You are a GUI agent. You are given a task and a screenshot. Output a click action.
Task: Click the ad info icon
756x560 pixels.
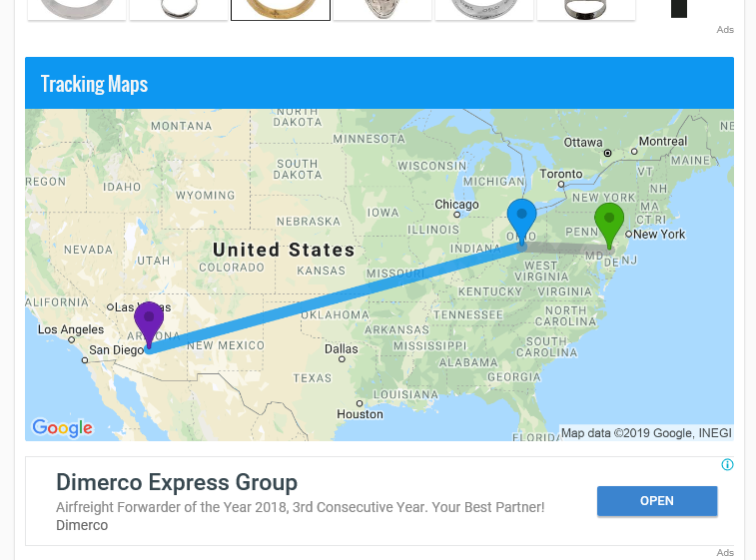point(727,464)
